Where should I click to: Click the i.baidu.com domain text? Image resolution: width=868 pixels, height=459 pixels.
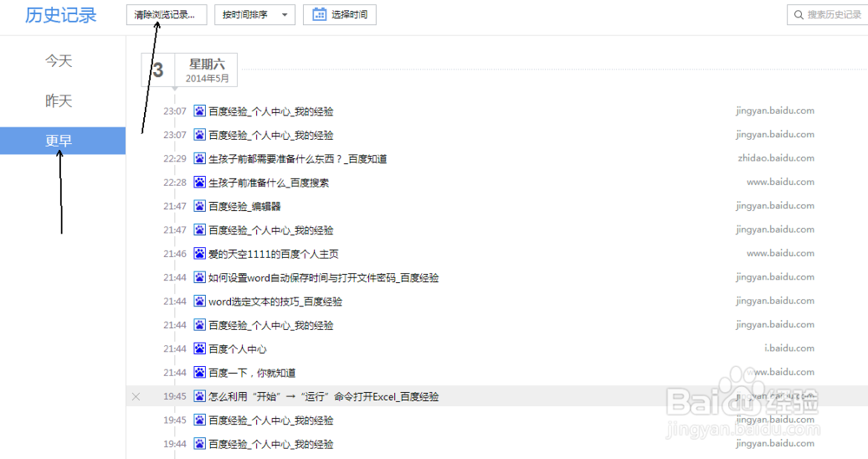pos(789,348)
